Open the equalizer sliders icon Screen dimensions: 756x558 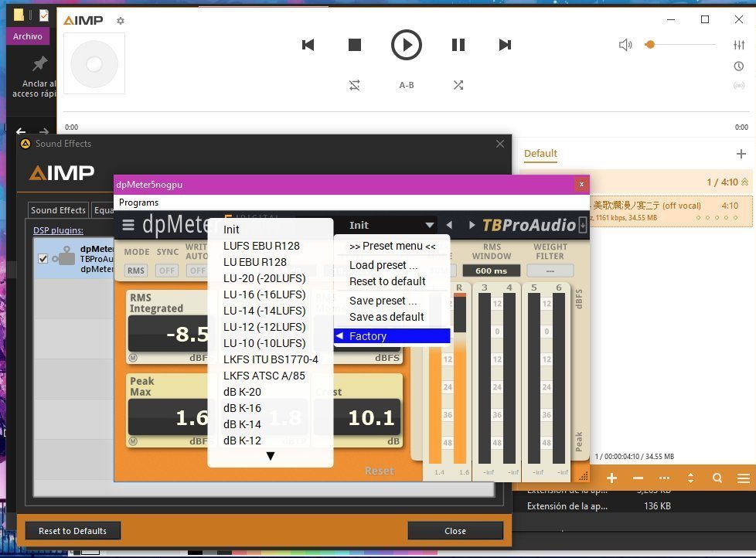[739, 45]
